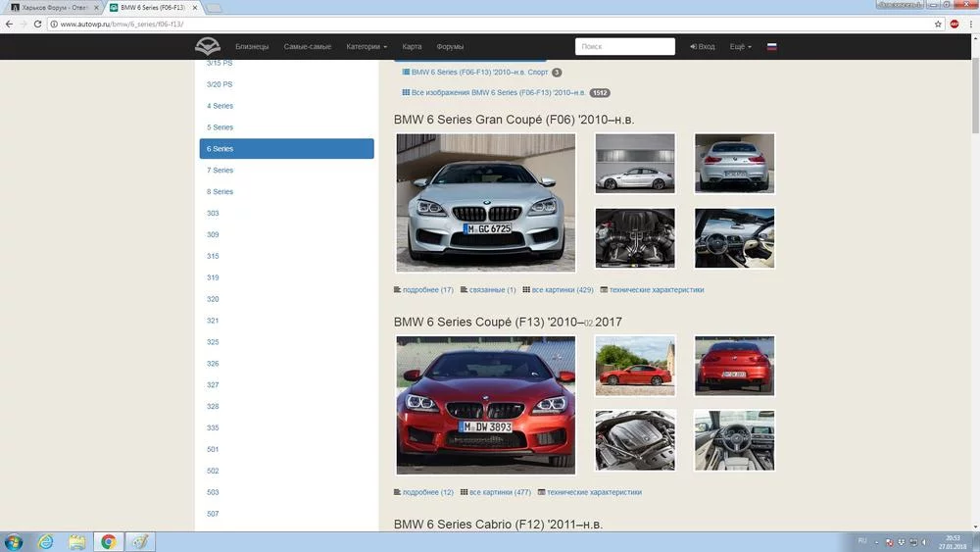Expand the Ещё dropdown menu

coord(740,46)
